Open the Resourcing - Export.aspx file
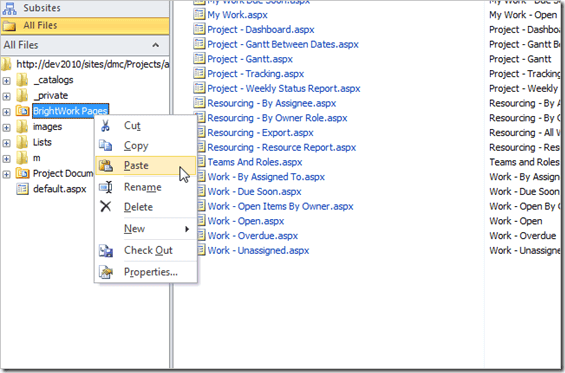 [261, 133]
